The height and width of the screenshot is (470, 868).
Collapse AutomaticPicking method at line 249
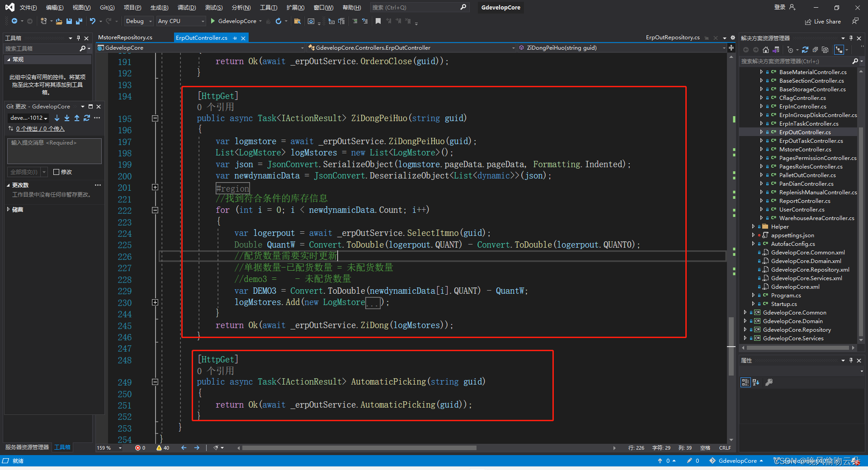155,382
